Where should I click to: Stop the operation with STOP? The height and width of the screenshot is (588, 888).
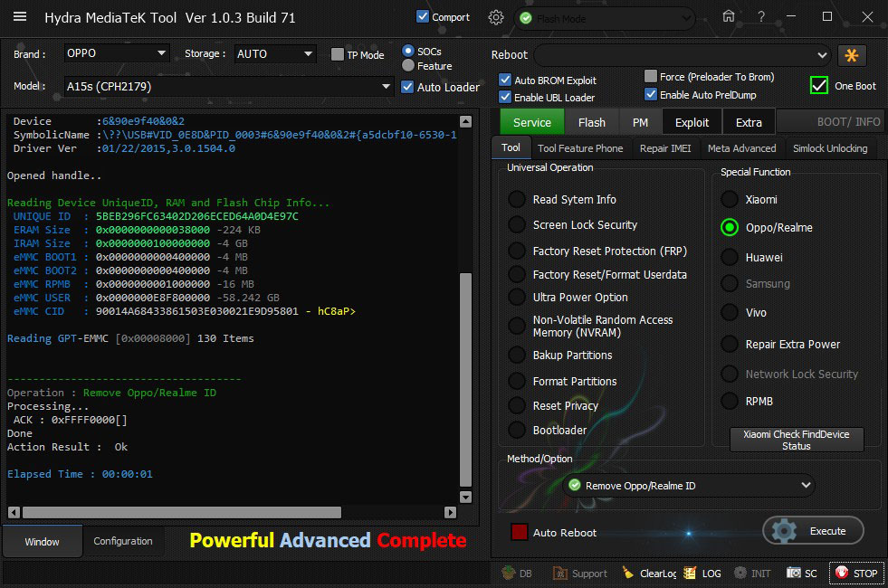click(x=856, y=574)
